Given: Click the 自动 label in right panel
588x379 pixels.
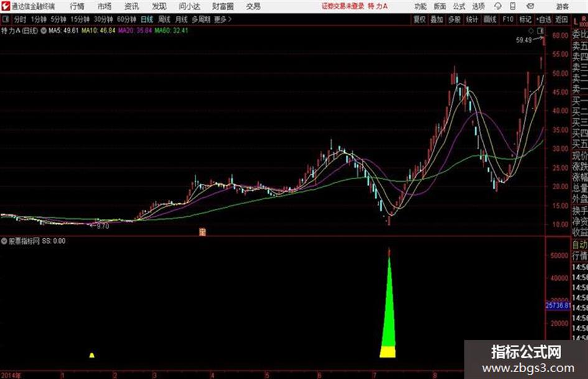Looking at the screenshot, I should (x=580, y=245).
